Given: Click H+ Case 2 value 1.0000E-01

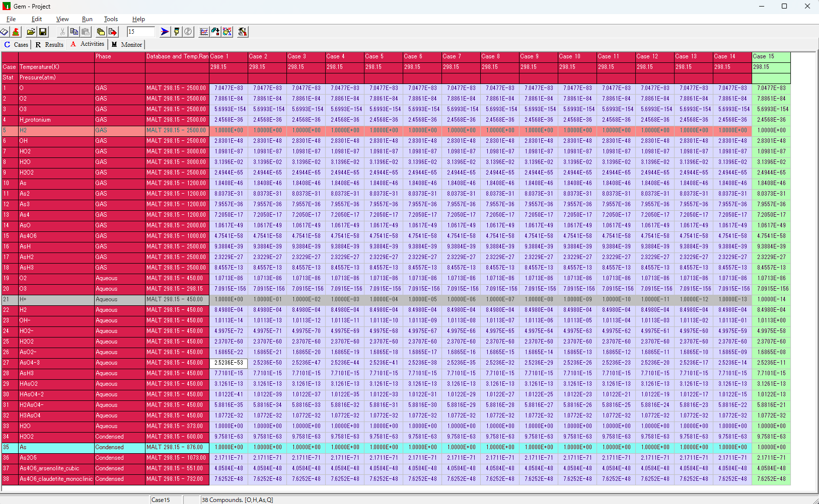Looking at the screenshot, I should click(267, 299).
